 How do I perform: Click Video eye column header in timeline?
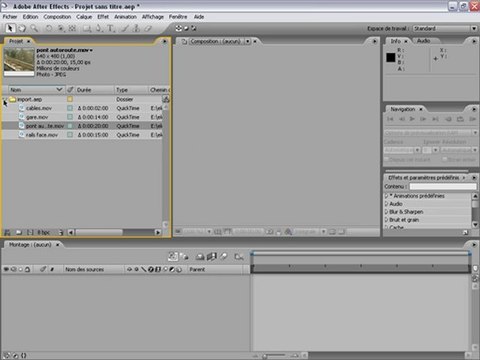pos(6,269)
